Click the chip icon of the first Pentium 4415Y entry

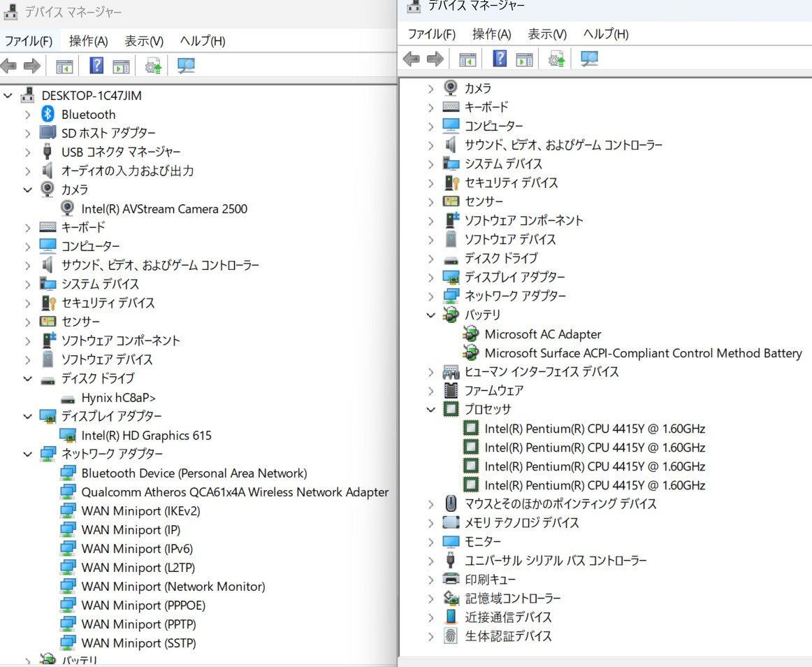click(471, 428)
